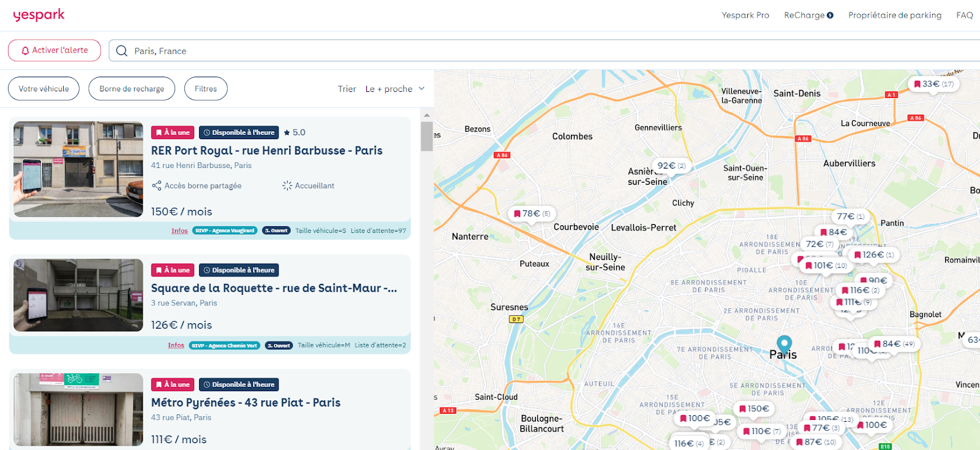Image resolution: width=980 pixels, height=450 pixels.
Task: Click Accès borne partagée icon
Action: click(x=157, y=186)
